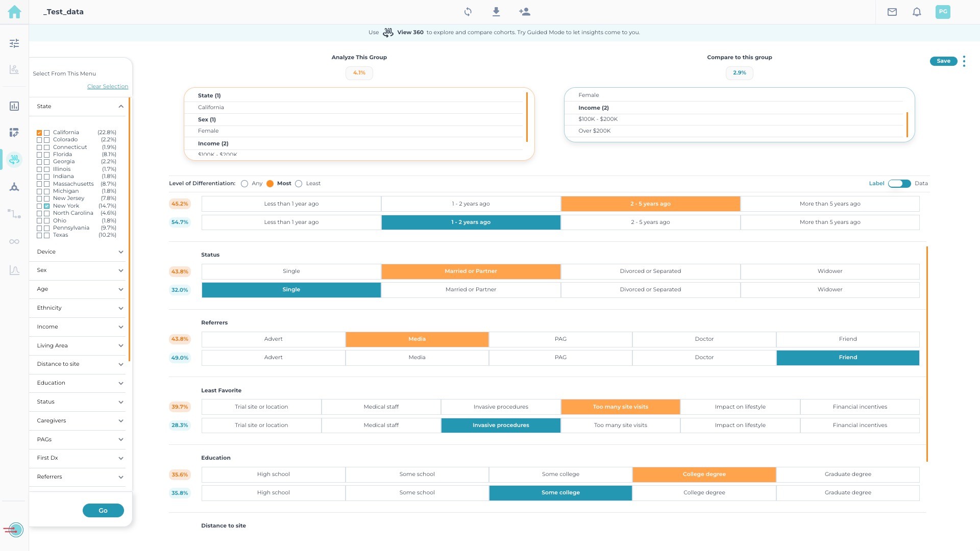Select the 'Friend' blue referrer cell
Screen dimensions: 980x551
[847, 358]
